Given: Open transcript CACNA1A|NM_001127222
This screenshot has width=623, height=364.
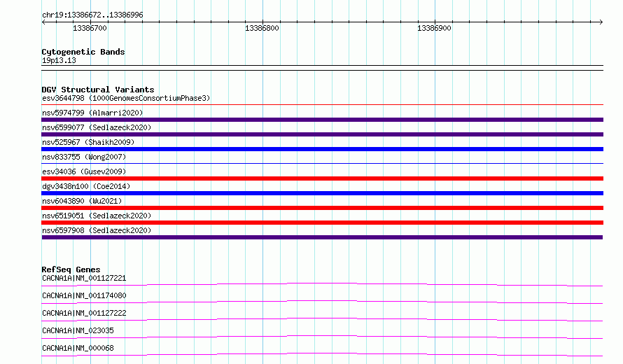Looking at the screenshot, I should (x=84, y=313).
